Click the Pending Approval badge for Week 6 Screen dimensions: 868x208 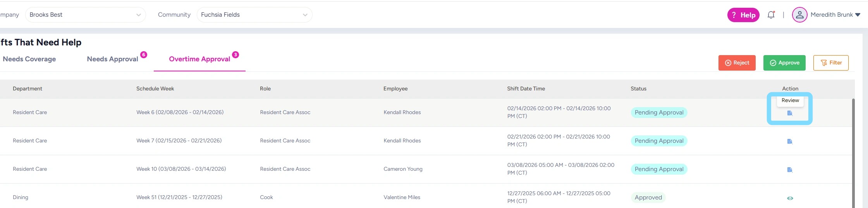659,113
